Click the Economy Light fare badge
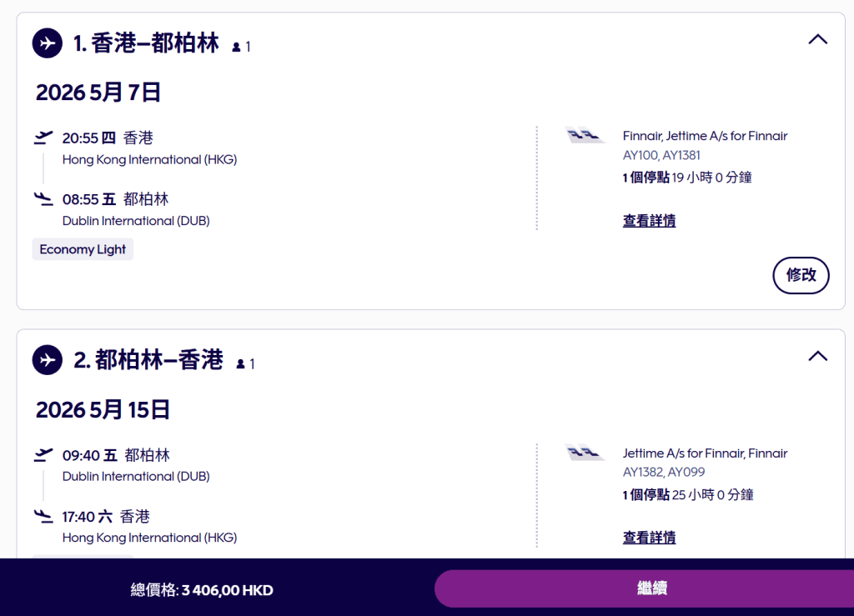 [x=83, y=249]
